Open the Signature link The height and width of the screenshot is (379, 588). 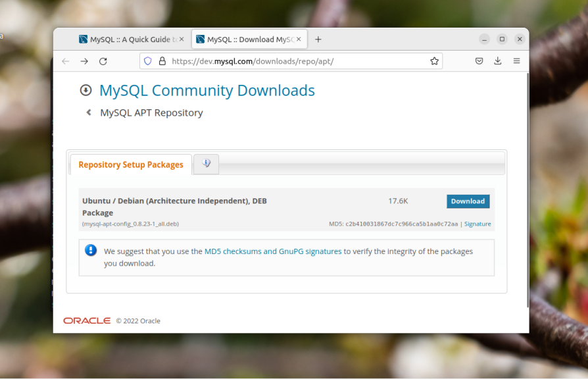[478, 224]
